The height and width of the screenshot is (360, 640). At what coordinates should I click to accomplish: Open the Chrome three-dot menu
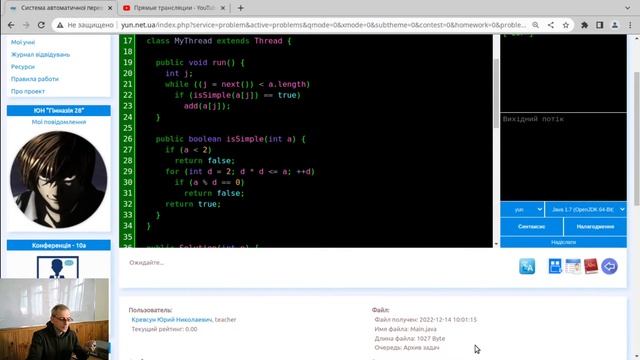click(x=630, y=25)
